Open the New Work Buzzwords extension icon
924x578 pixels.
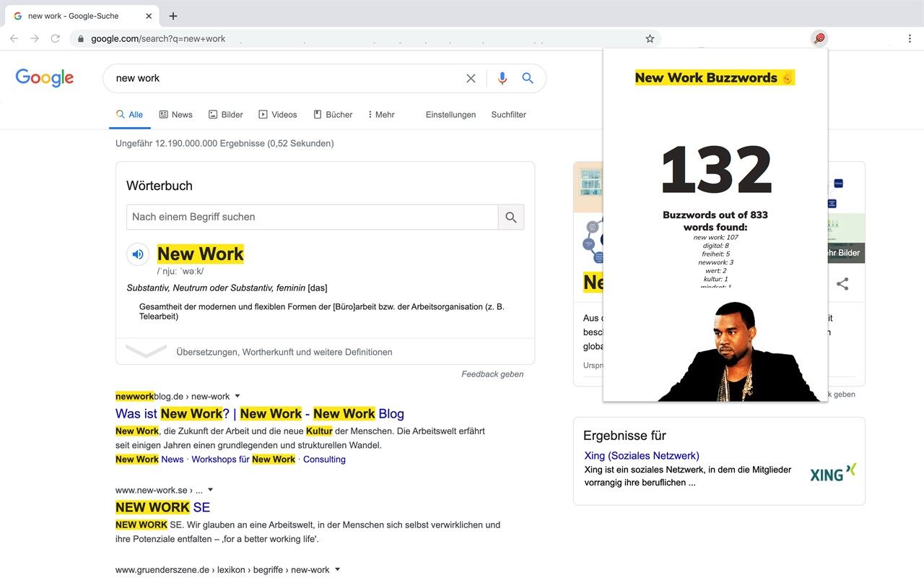click(x=819, y=38)
